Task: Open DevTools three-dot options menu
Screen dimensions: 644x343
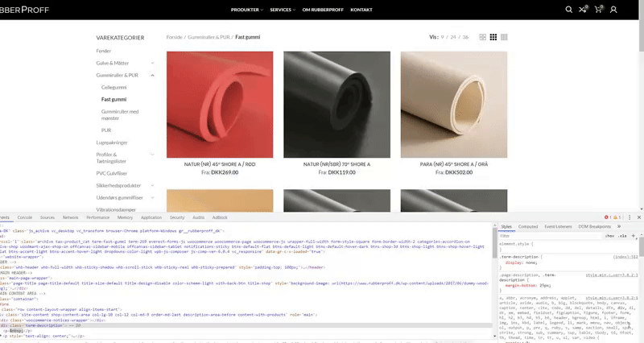Action: point(630,217)
